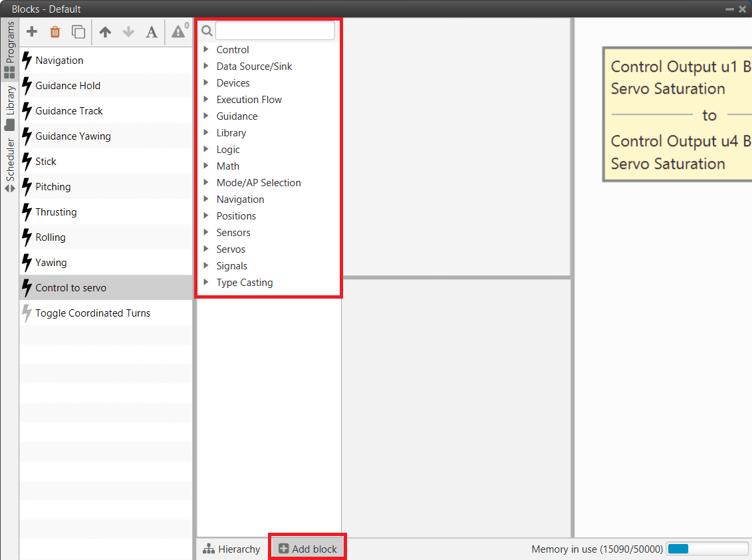Expand the Control category
This screenshot has height=560, width=752.
[206, 50]
